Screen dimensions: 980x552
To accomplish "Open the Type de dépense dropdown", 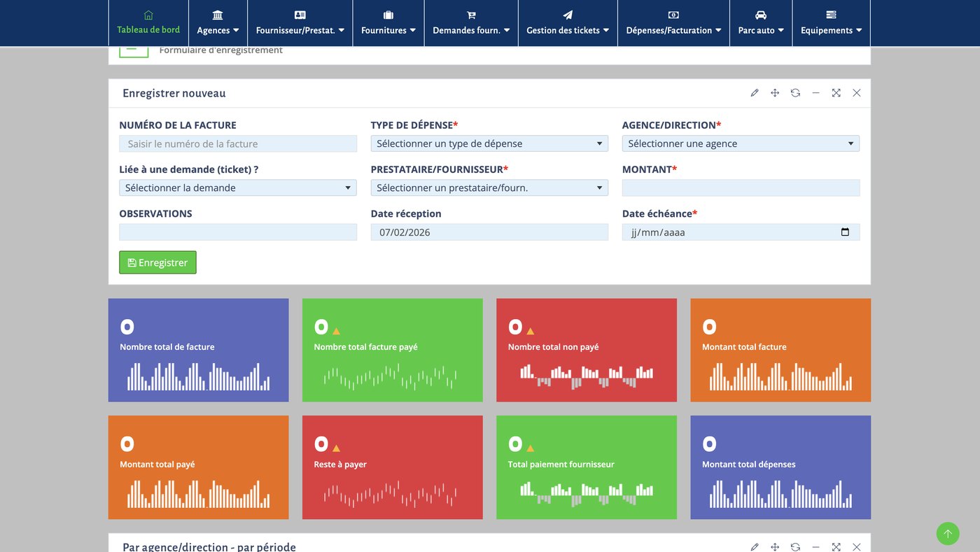I will coord(489,143).
